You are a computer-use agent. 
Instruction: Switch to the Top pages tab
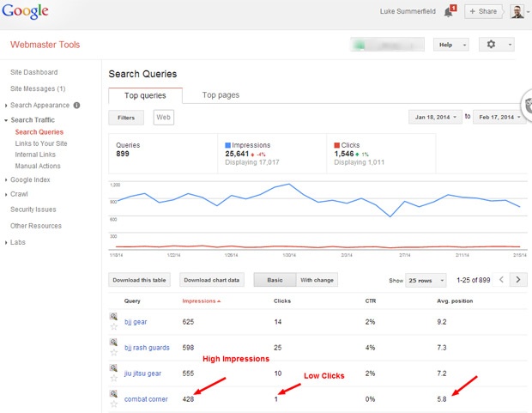[221, 95]
